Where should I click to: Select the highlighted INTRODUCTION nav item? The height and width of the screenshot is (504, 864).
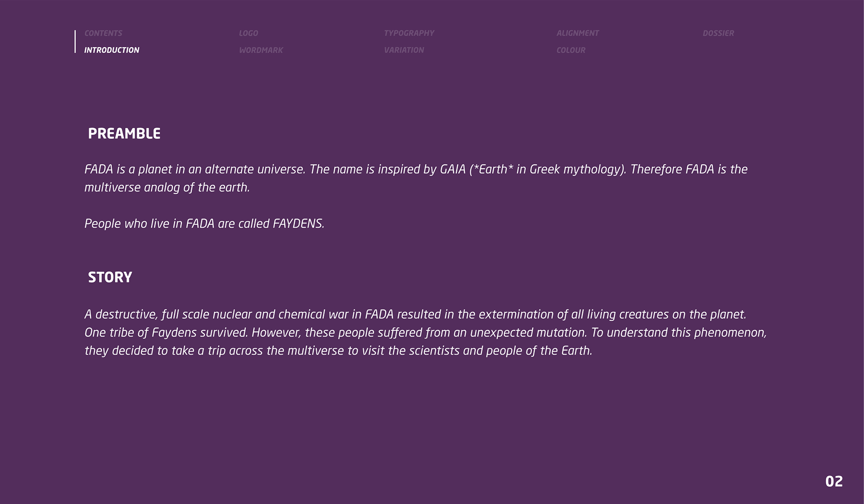coord(112,50)
